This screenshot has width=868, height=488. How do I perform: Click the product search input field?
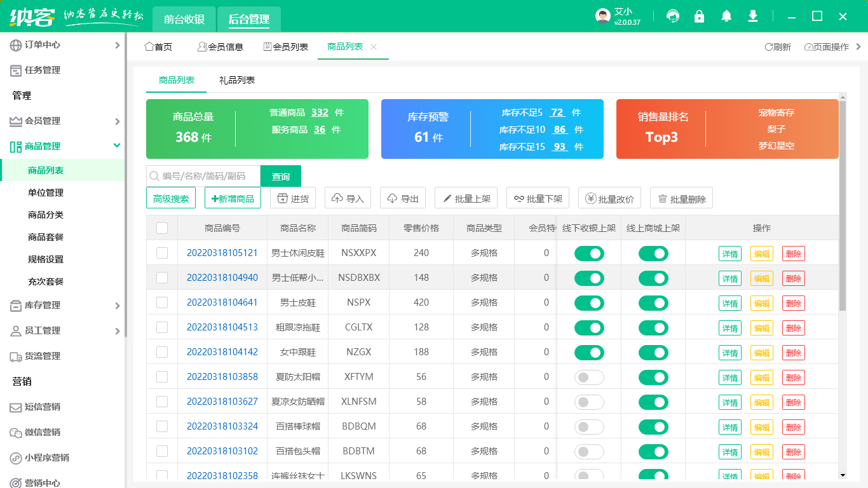coord(203,177)
